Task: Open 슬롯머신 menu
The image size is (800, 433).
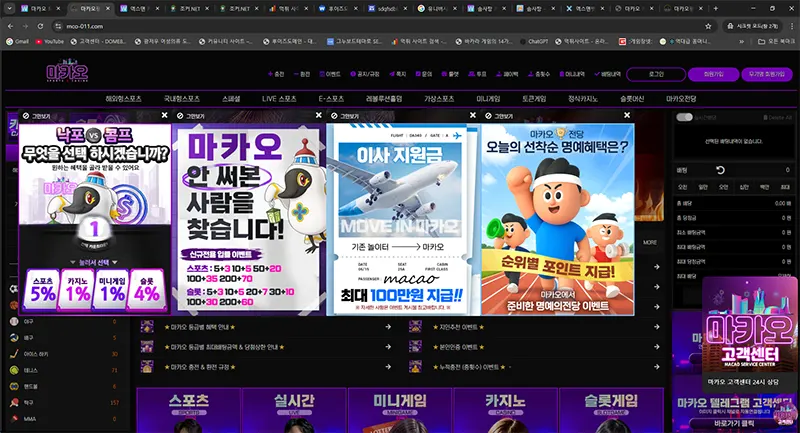Action: pyautogui.click(x=632, y=99)
